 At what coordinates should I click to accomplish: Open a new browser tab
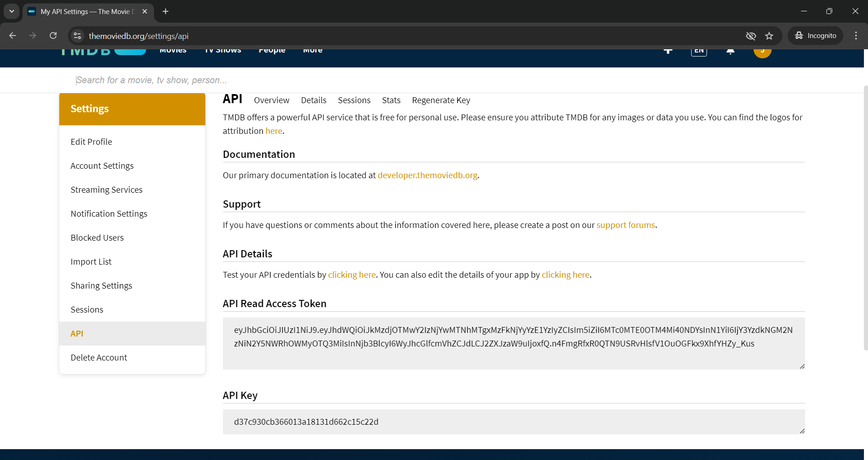(x=165, y=11)
